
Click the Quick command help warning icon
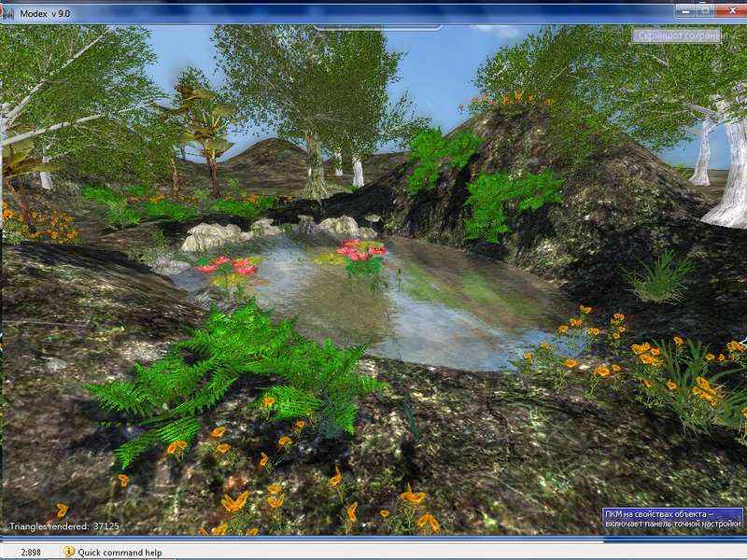(69, 552)
